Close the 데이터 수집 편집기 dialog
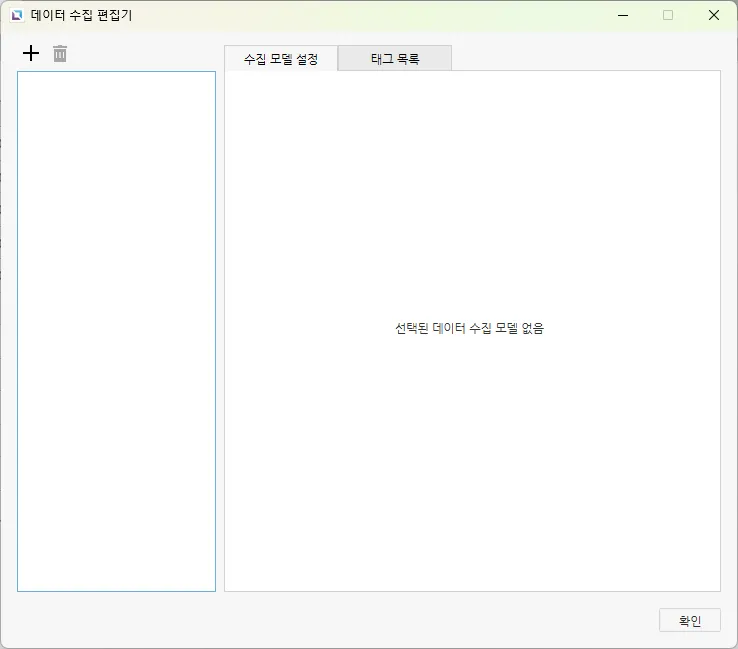The height and width of the screenshot is (649, 738). click(x=714, y=15)
